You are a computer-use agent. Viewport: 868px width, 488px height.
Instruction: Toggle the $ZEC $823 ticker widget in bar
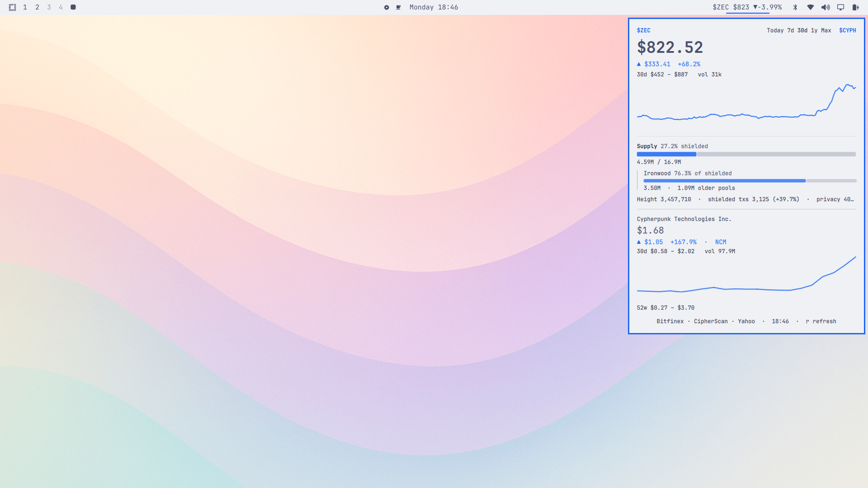(x=747, y=7)
